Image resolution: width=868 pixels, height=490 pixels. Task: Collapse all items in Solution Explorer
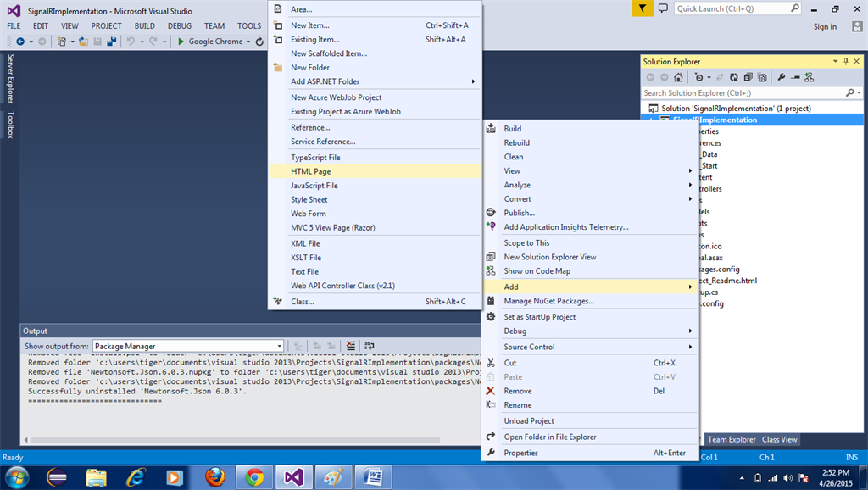pos(748,77)
